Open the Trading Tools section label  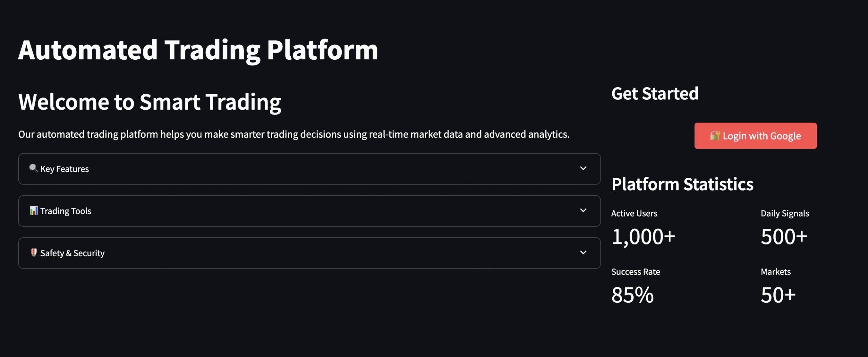(66, 211)
